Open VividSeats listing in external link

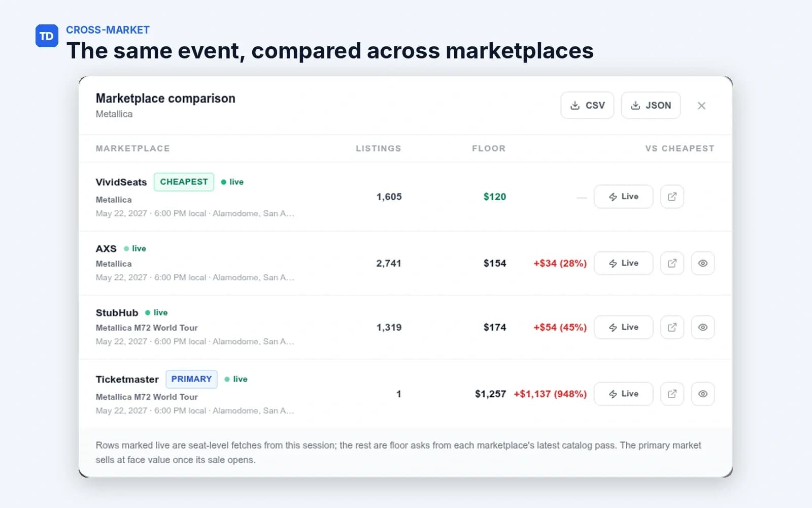pyautogui.click(x=672, y=197)
